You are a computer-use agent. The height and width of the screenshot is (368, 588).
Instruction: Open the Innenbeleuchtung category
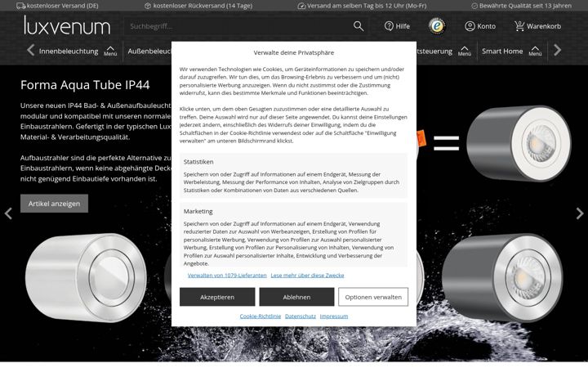pos(69,51)
